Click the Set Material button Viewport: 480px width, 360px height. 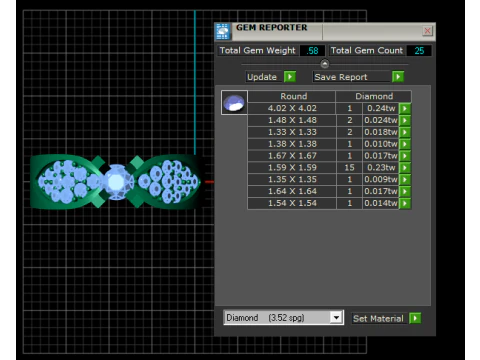(x=378, y=318)
